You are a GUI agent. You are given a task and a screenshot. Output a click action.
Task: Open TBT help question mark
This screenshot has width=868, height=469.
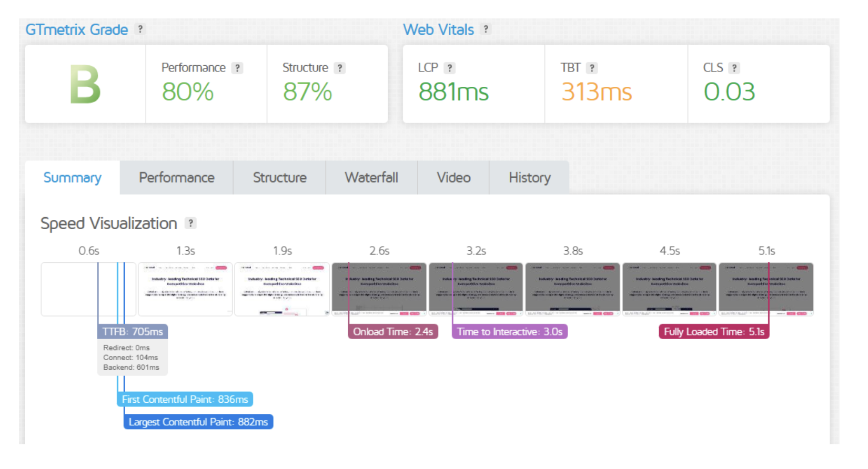click(592, 68)
